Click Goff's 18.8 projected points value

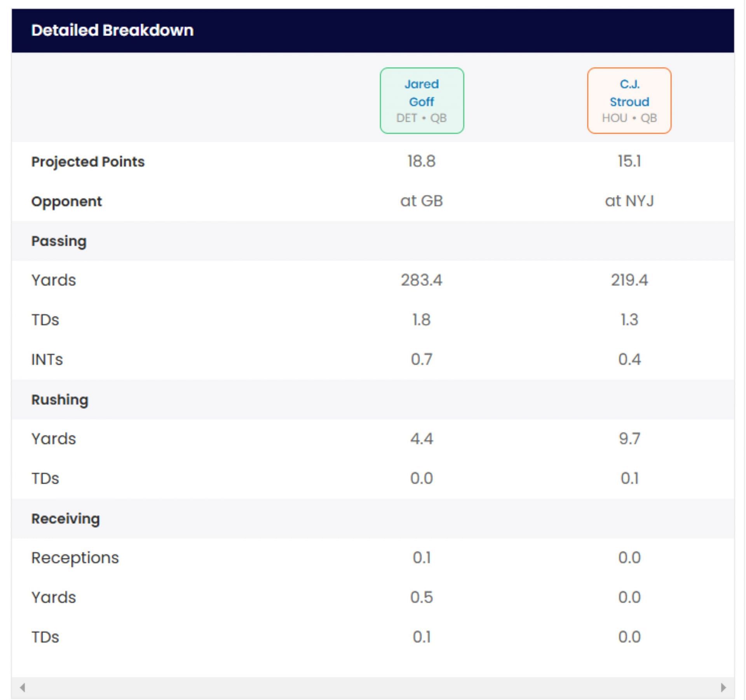coord(422,161)
